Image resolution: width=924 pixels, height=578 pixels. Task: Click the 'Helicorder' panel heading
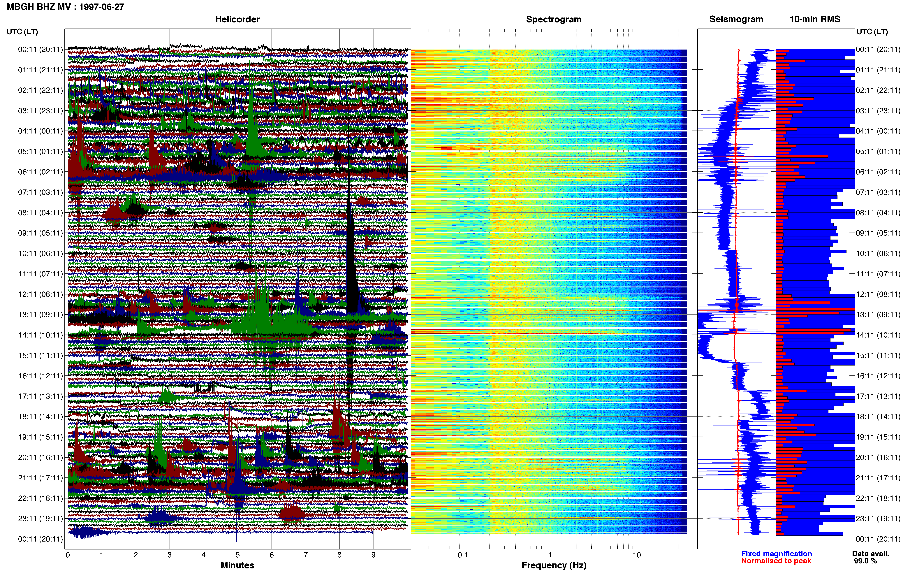[x=237, y=19]
